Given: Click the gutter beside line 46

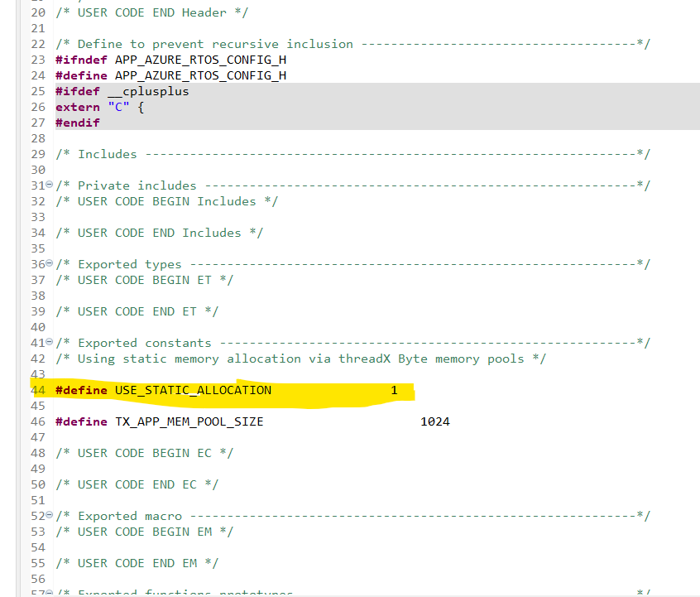Looking at the screenshot, I should (x=37, y=421).
